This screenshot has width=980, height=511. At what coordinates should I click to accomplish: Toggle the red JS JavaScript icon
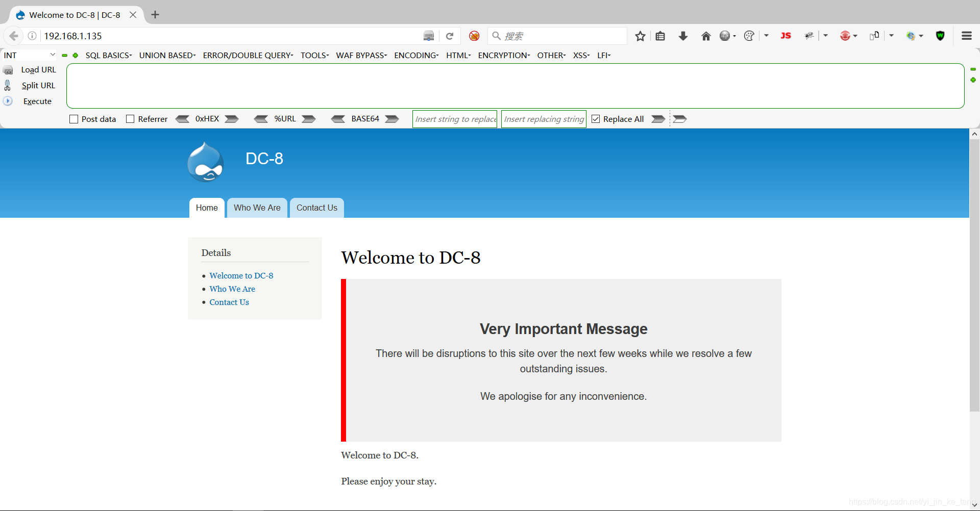pyautogui.click(x=786, y=36)
